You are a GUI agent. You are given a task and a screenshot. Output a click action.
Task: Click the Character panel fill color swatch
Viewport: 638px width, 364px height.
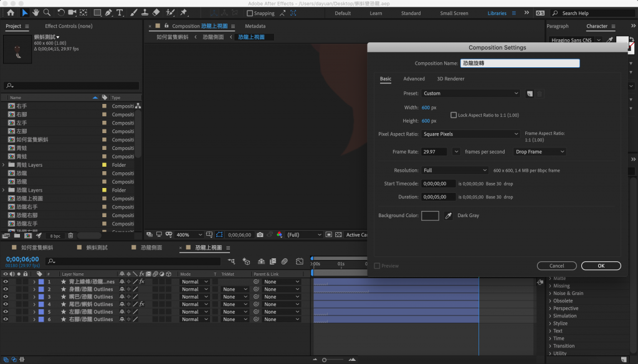pos(622,40)
